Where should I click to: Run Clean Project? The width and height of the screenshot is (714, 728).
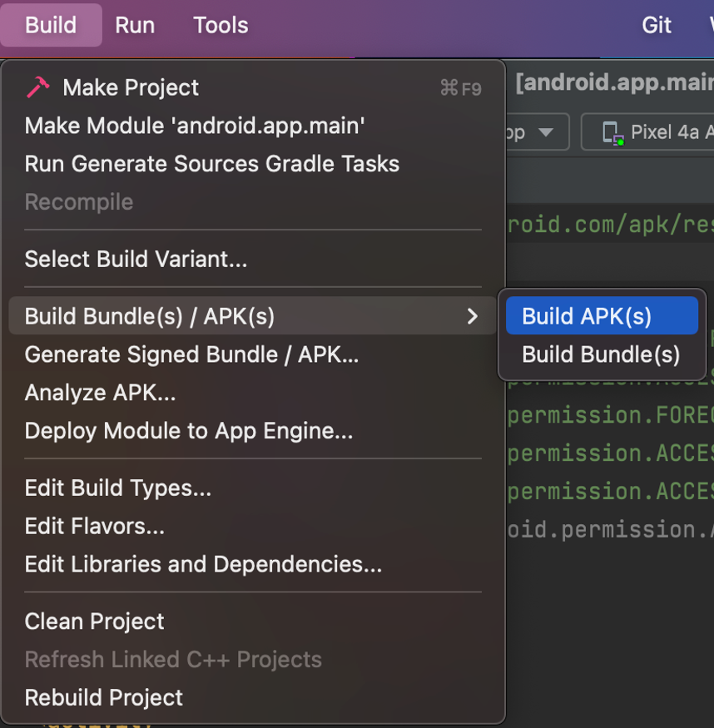[x=94, y=621]
